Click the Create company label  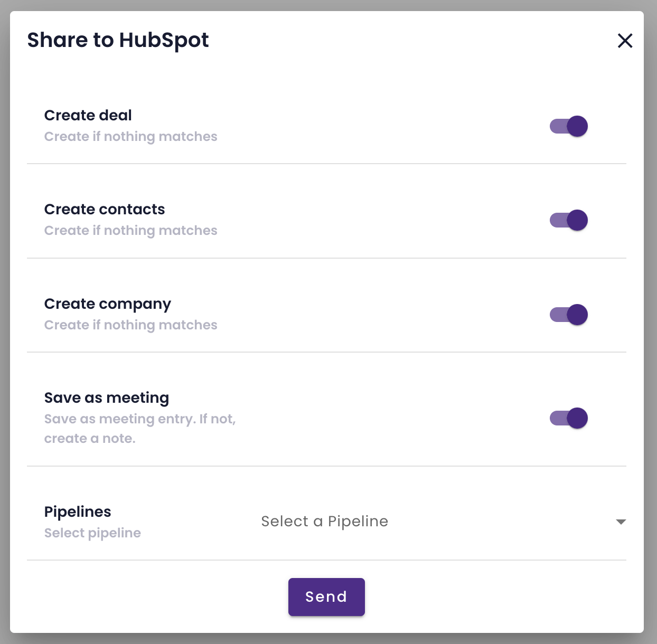(108, 304)
